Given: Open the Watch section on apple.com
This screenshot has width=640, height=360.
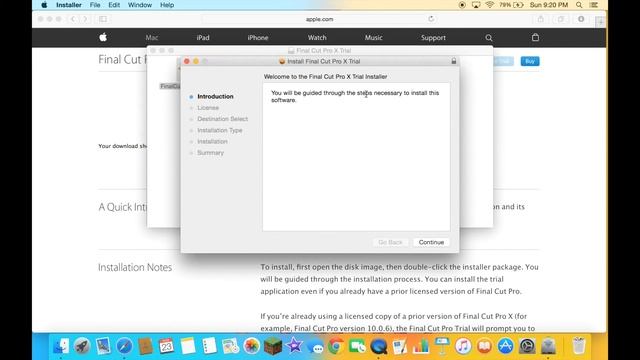Looking at the screenshot, I should (x=317, y=38).
